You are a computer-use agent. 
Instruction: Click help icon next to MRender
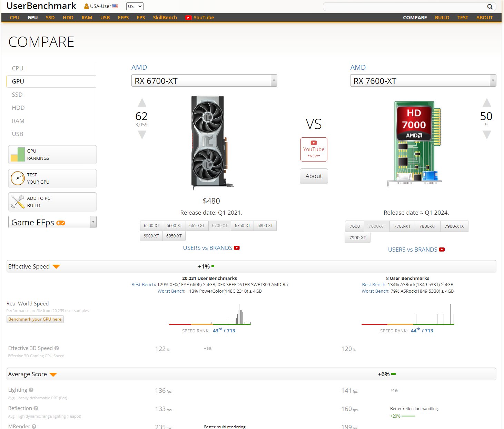(34, 427)
